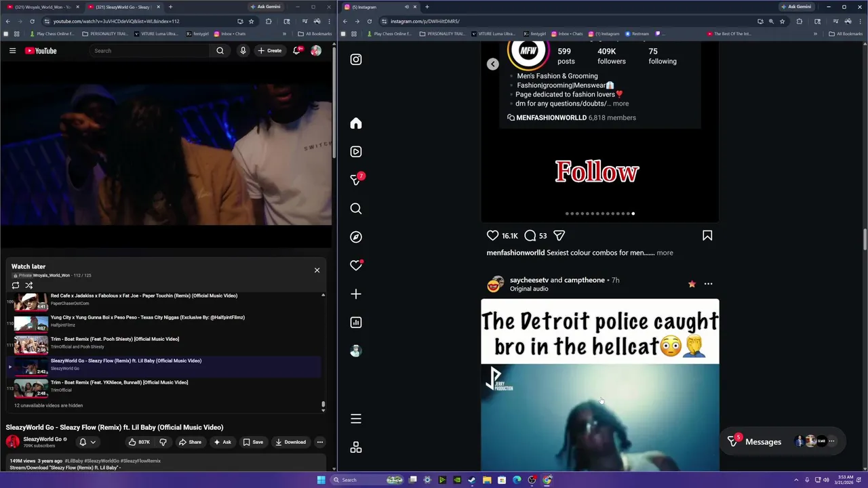
Task: Toggle shuffle playlist in Watch later panel
Action: tap(29, 285)
